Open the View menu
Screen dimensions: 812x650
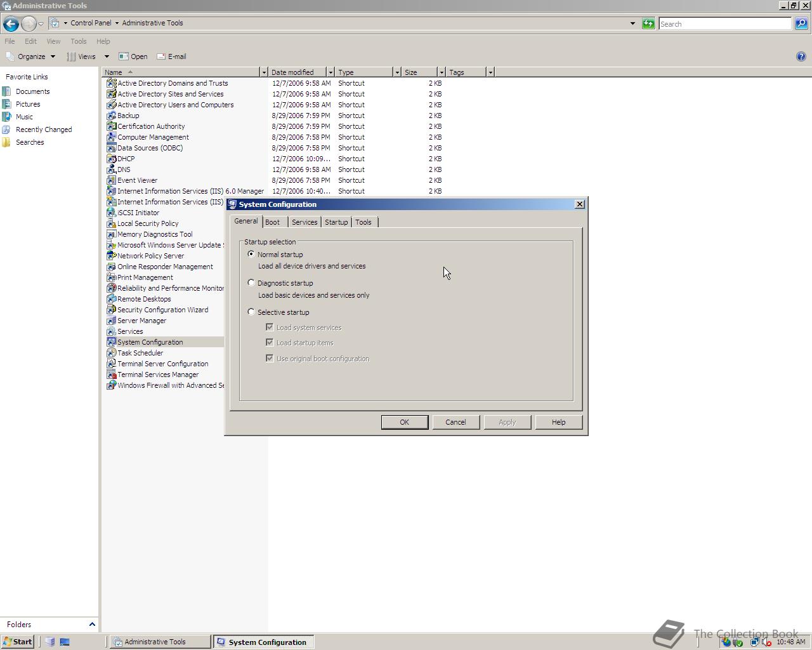(53, 41)
